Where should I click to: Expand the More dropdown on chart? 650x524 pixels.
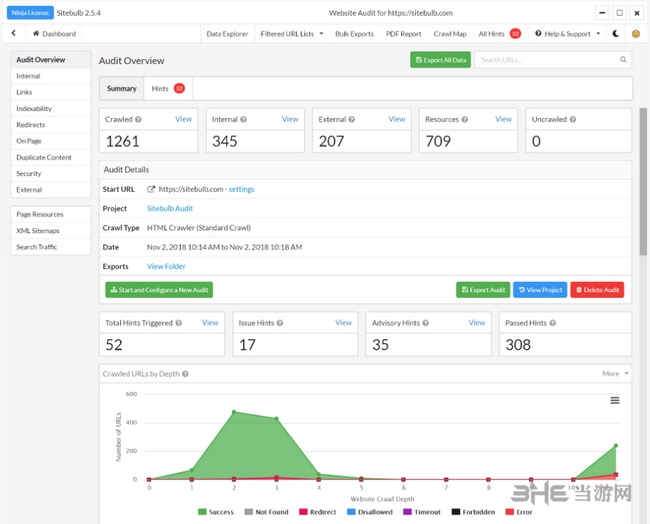tap(615, 374)
